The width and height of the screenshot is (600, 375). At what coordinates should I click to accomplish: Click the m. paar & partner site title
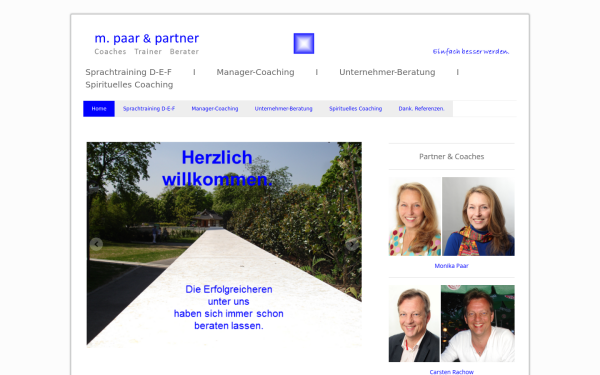pos(147,38)
